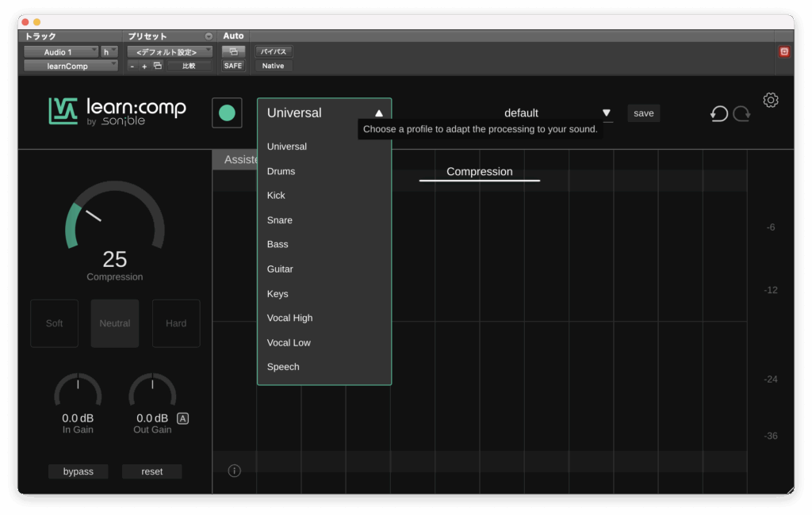Choose the Universal profile from list
Image resolution: width=812 pixels, height=515 pixels.
pyautogui.click(x=324, y=147)
